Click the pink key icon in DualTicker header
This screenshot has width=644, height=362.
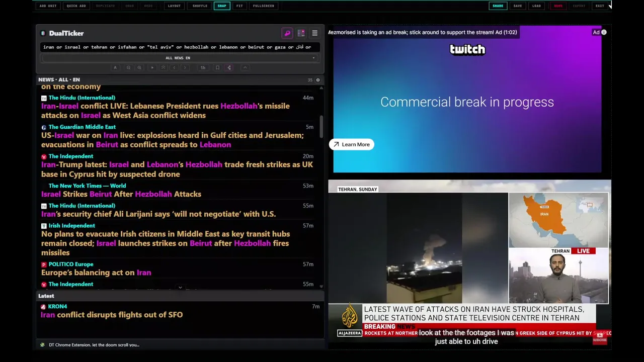click(287, 33)
